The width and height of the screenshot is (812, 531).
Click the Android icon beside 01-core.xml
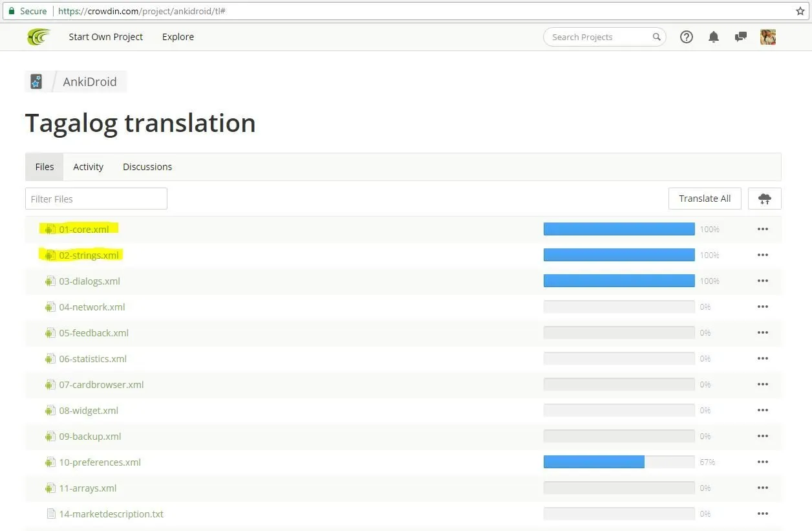click(x=50, y=229)
